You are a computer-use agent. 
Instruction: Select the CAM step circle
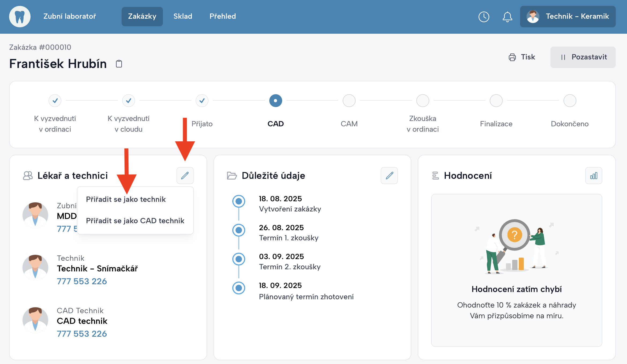tap(349, 101)
